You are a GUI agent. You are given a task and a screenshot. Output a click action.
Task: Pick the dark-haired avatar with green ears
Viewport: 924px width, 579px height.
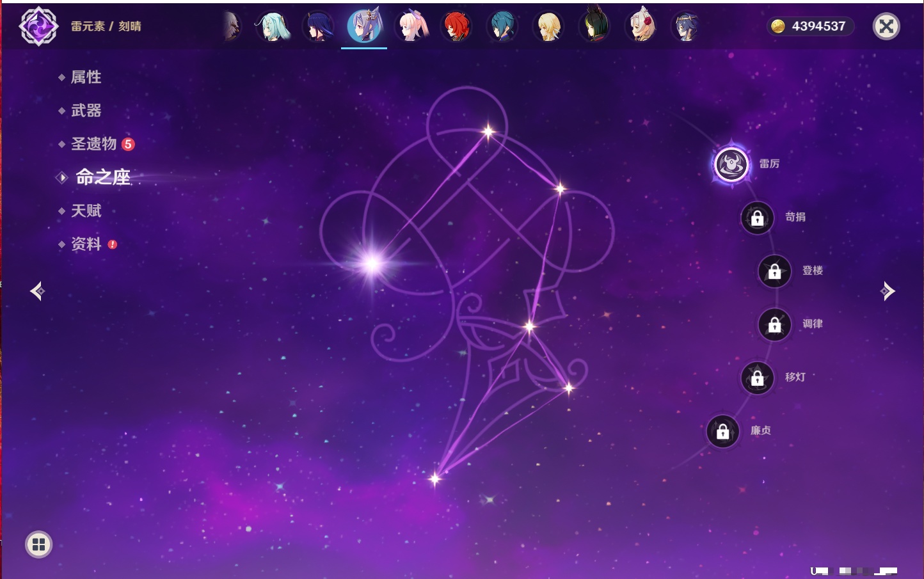(x=594, y=27)
